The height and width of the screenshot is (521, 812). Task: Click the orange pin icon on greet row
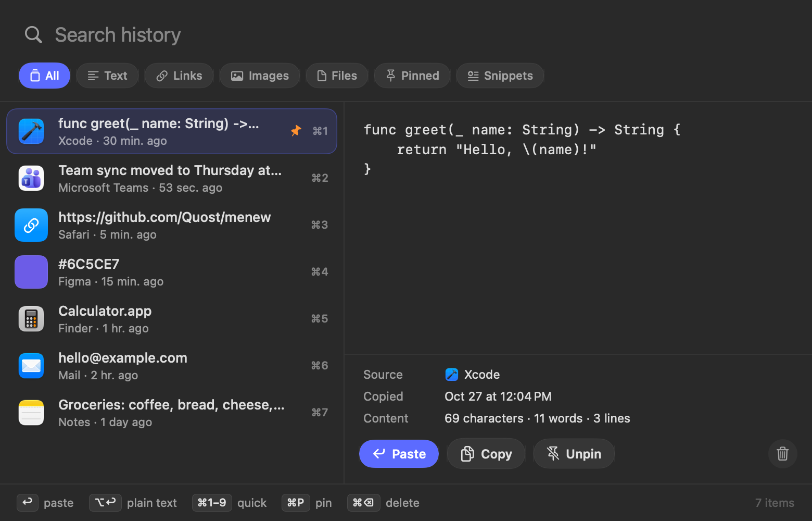click(x=296, y=131)
